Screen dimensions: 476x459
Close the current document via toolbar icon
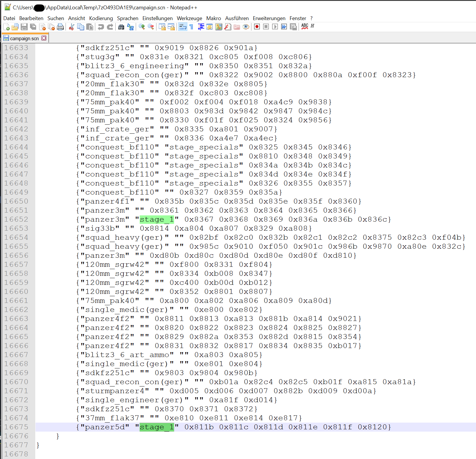click(x=43, y=27)
